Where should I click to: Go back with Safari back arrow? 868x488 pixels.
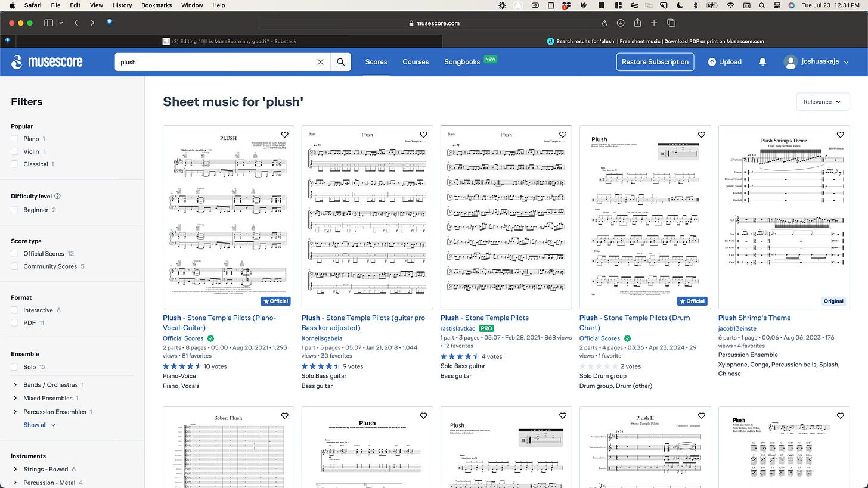pos(76,23)
